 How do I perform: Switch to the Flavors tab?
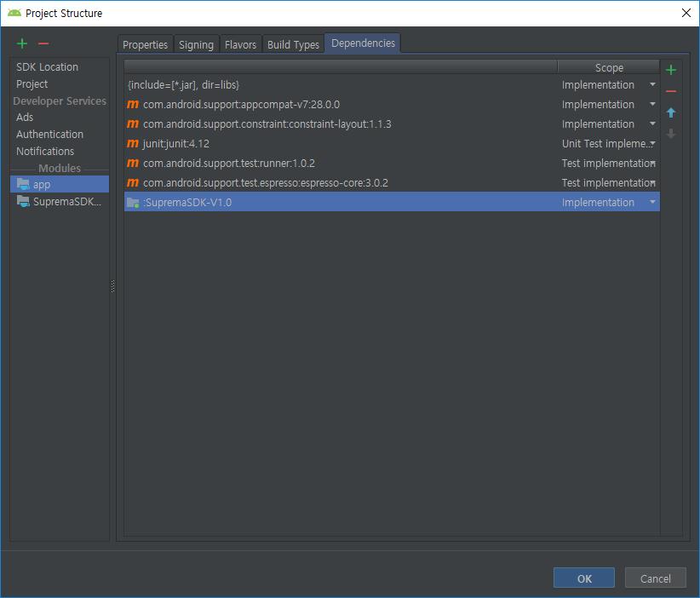pos(240,45)
